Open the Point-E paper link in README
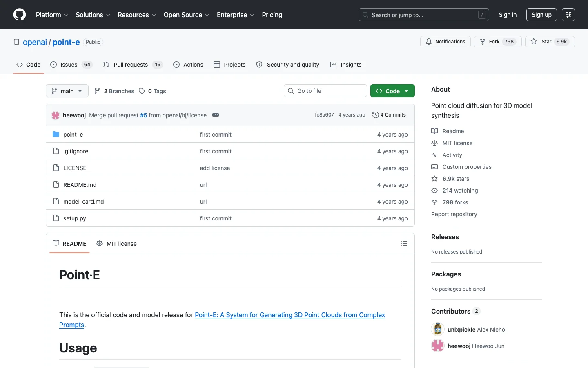Screen dimensions: 588x368 pyautogui.click(x=222, y=320)
